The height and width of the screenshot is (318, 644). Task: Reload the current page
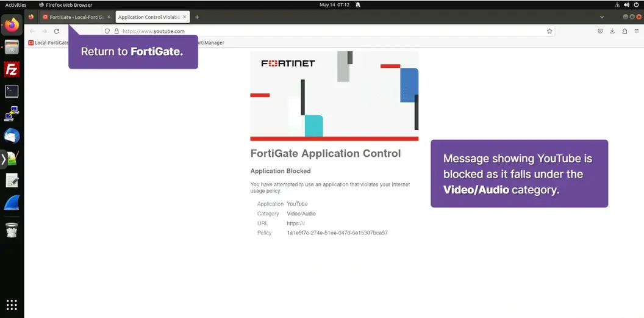(57, 31)
